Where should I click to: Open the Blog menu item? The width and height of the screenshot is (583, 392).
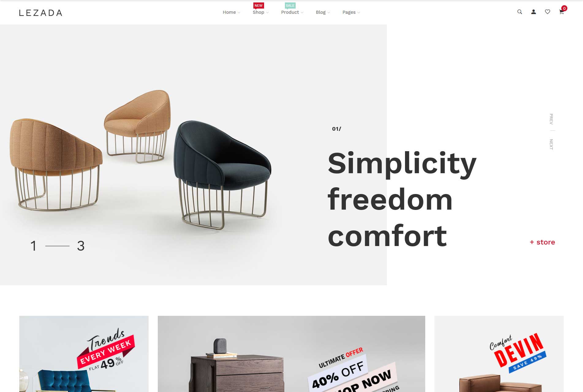pyautogui.click(x=323, y=12)
